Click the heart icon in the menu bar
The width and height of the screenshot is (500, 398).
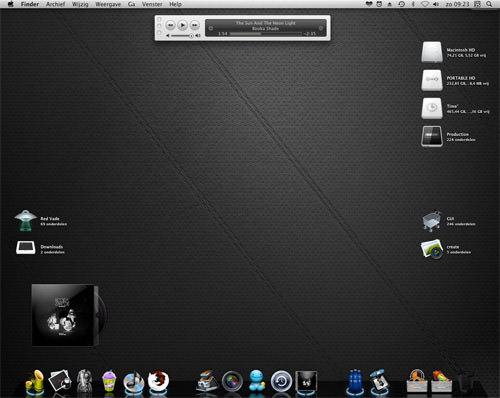[x=369, y=4]
